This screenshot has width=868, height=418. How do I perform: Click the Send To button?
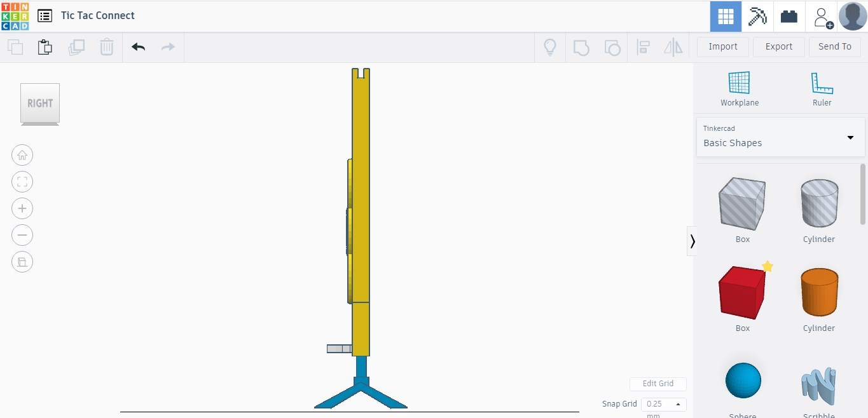click(835, 46)
